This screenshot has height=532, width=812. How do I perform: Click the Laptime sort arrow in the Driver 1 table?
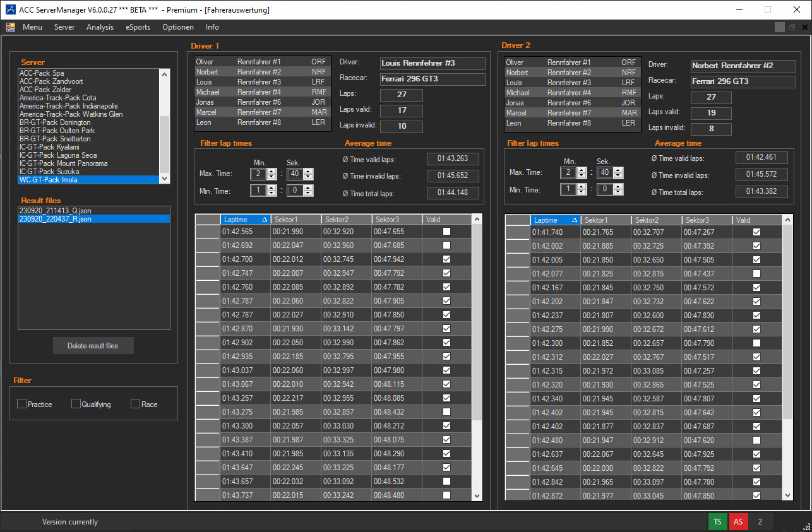pos(265,220)
